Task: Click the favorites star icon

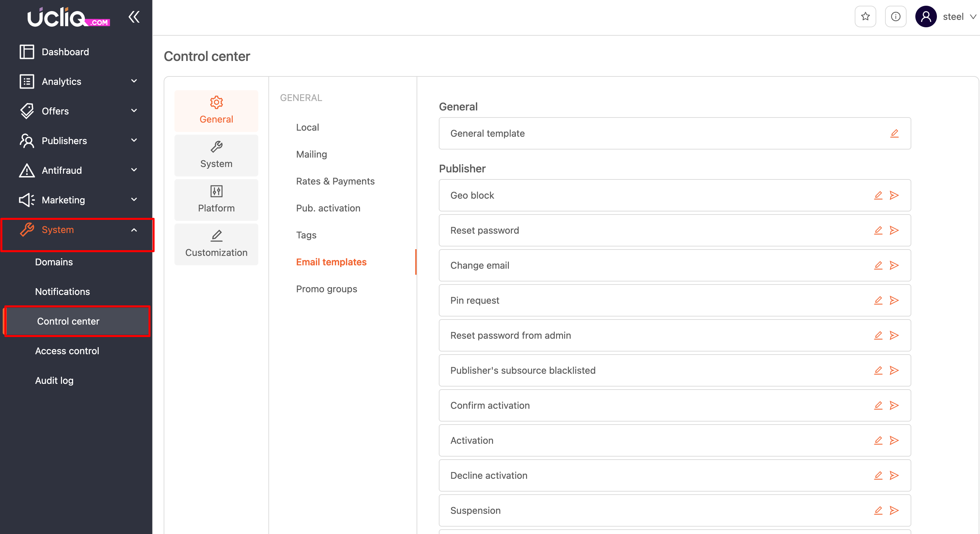Action: 865,17
